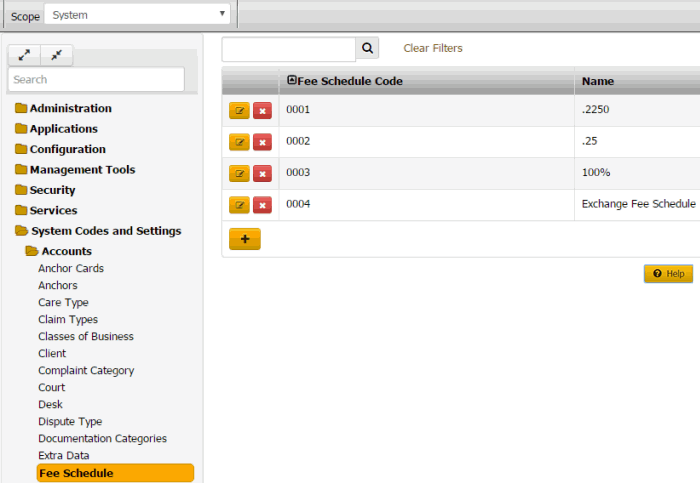The width and height of the screenshot is (700, 483).
Task: Click the magnifier search icon
Action: pyautogui.click(x=368, y=48)
